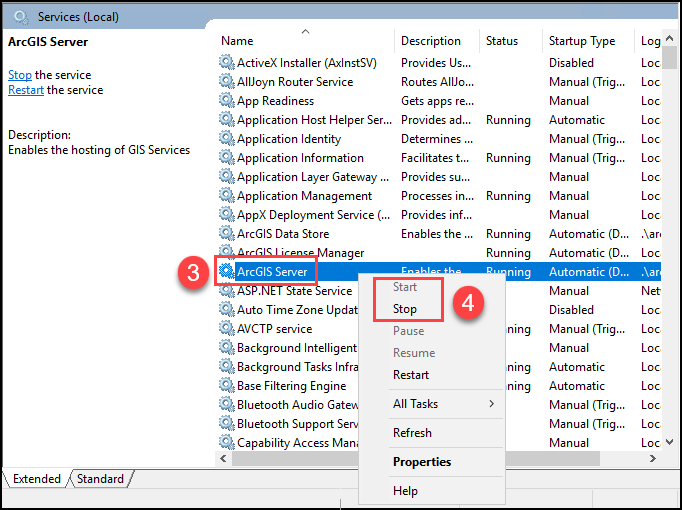
Task: Click Running status of Application Information
Action: click(508, 158)
